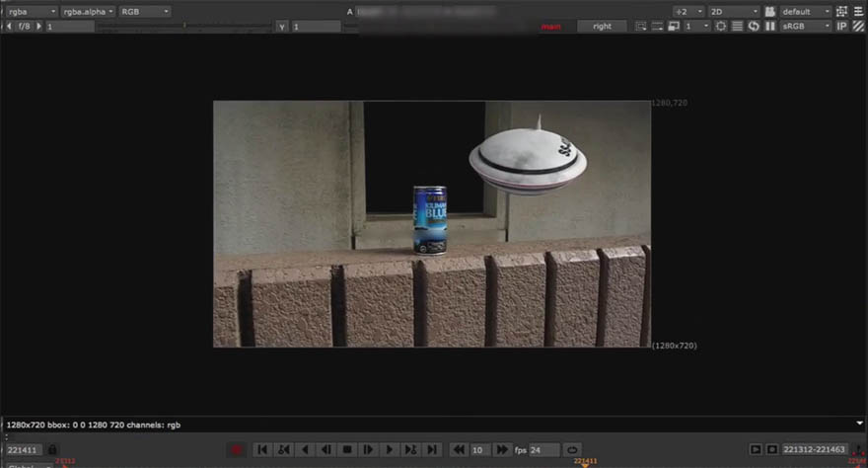This screenshot has width=868, height=468.
Task: Step back one frame
Action: click(x=326, y=449)
